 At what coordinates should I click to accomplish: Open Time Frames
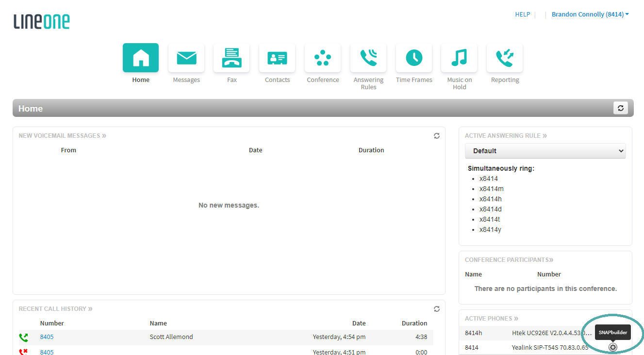[413, 58]
